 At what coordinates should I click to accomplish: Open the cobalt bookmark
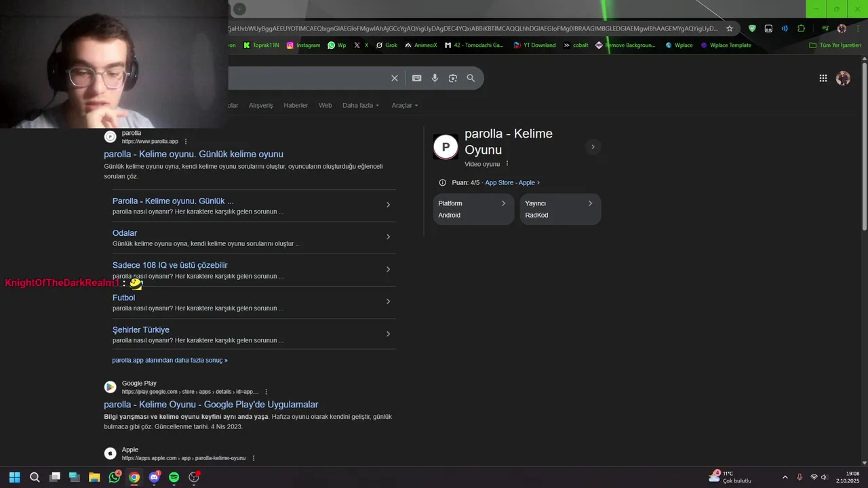[576, 45]
